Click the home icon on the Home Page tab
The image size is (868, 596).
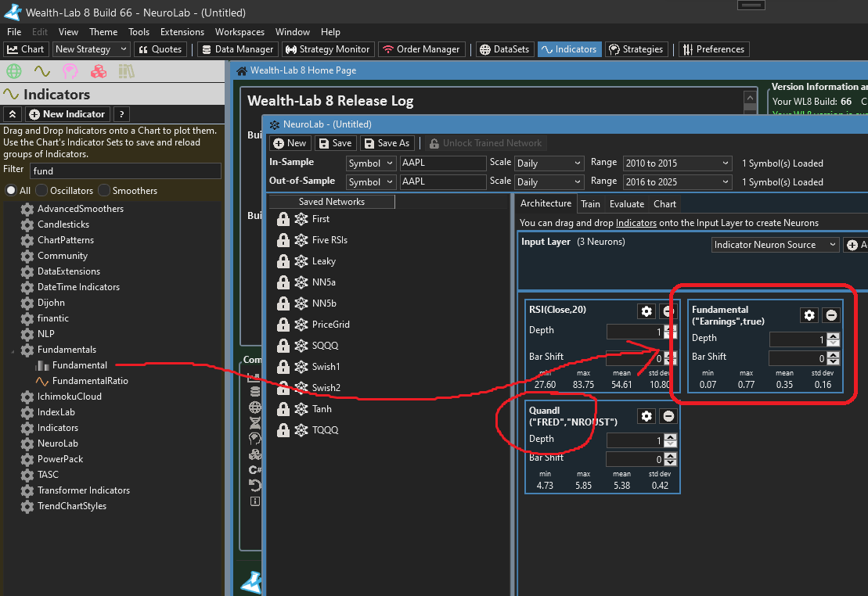click(242, 71)
